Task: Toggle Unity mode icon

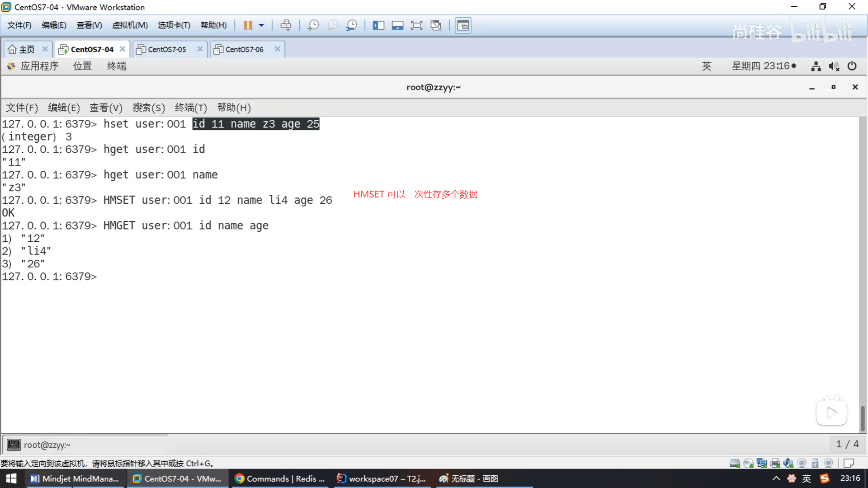Action: pyautogui.click(x=436, y=25)
